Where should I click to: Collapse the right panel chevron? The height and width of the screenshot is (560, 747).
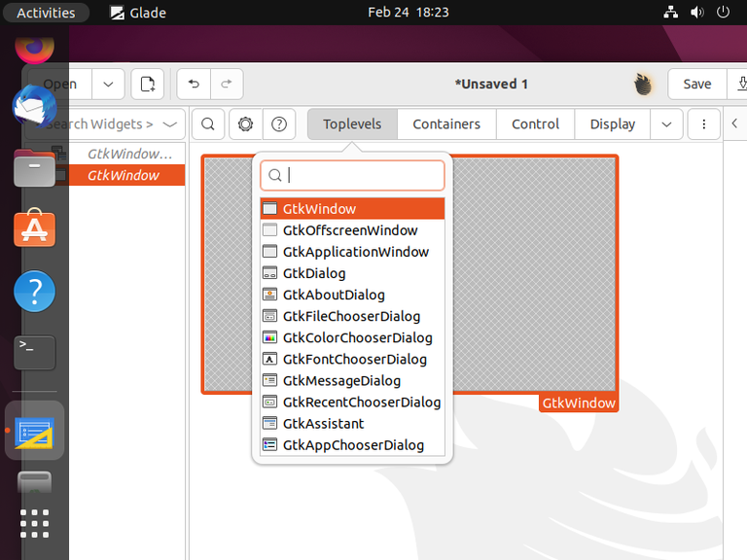[x=734, y=123]
